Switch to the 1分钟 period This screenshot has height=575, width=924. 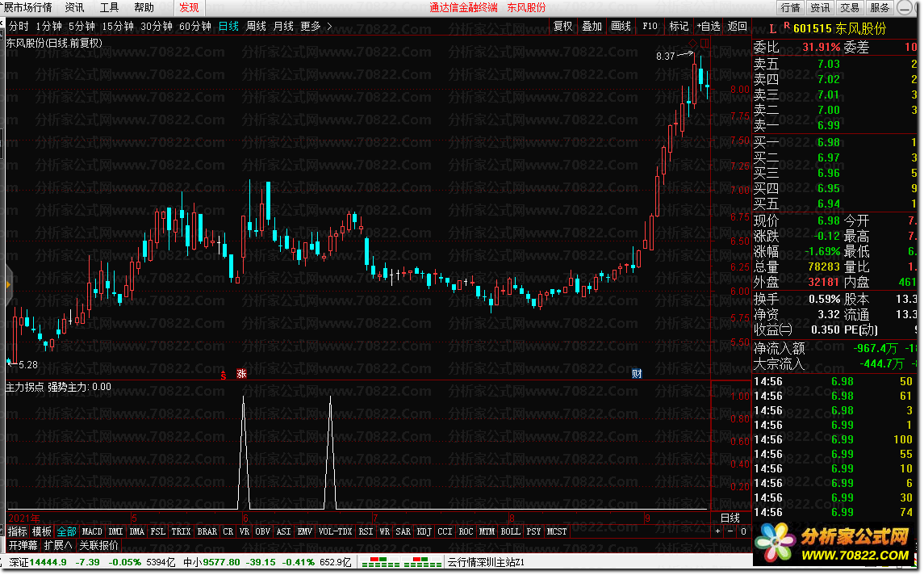pos(48,27)
